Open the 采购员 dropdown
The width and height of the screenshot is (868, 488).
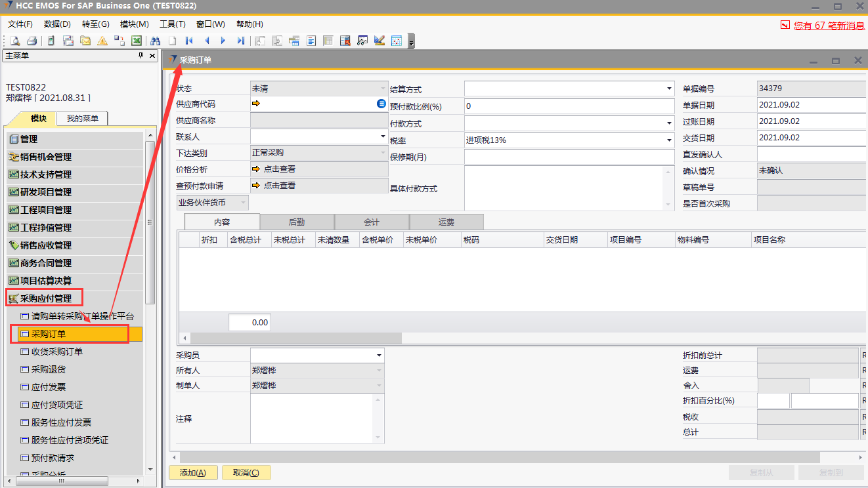click(379, 356)
